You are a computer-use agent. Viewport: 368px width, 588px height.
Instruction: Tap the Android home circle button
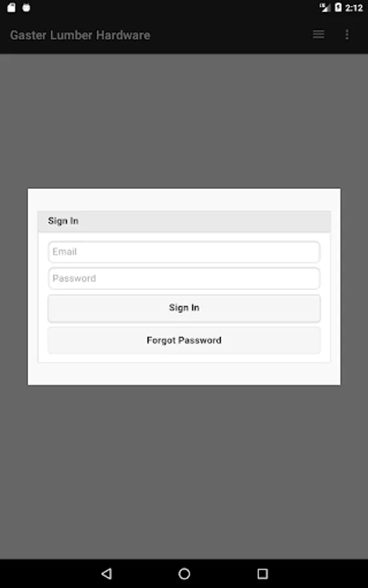click(x=184, y=574)
